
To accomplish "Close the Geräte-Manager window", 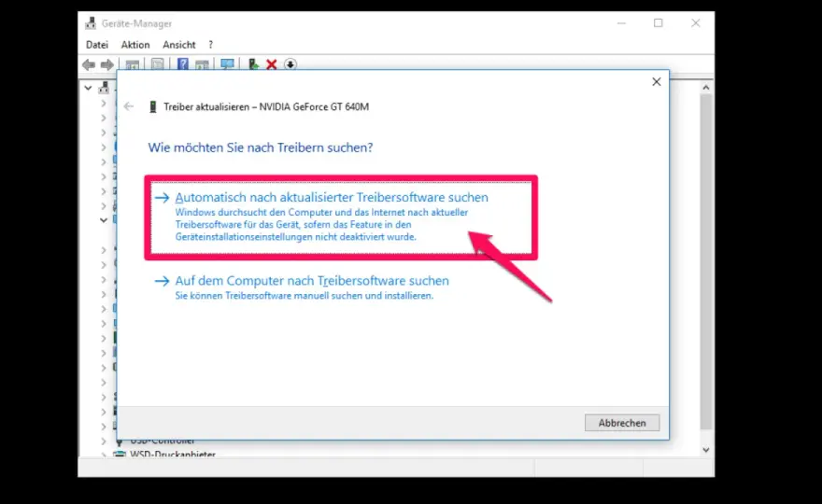I will coord(695,23).
